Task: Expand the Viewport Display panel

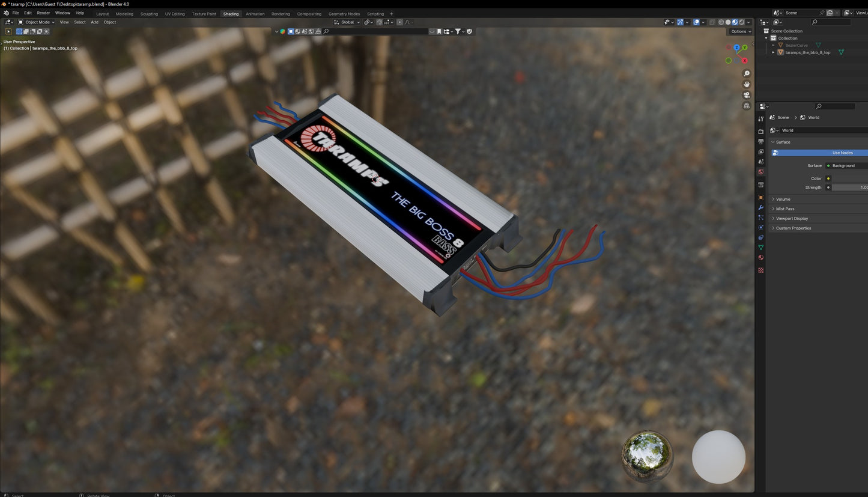Action: coord(792,218)
